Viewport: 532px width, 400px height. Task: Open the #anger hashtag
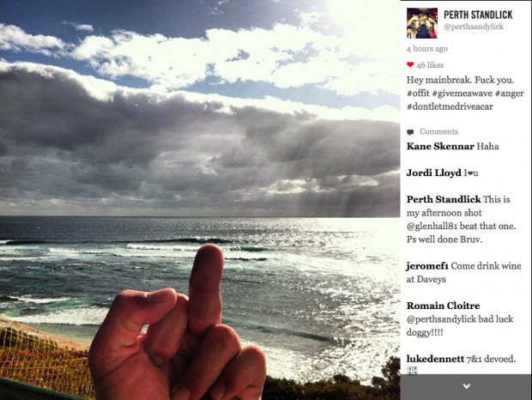pyautogui.click(x=510, y=94)
